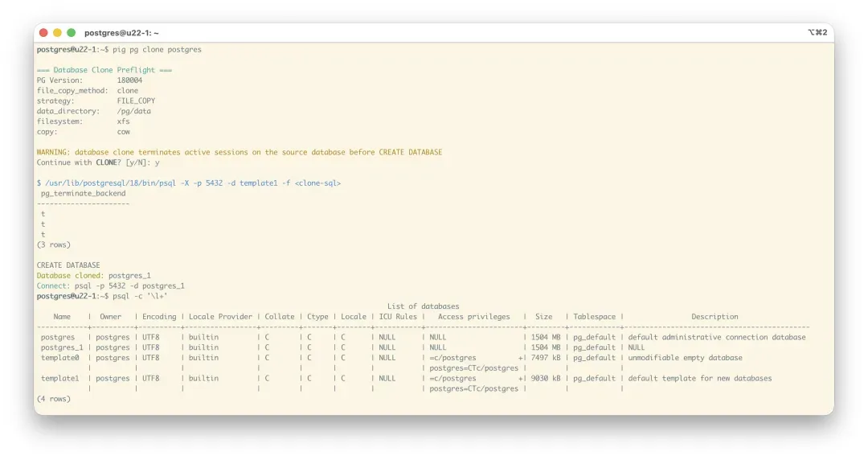This screenshot has width=868, height=460.
Task: Click the Database Clone Preflight heading
Action: point(104,71)
